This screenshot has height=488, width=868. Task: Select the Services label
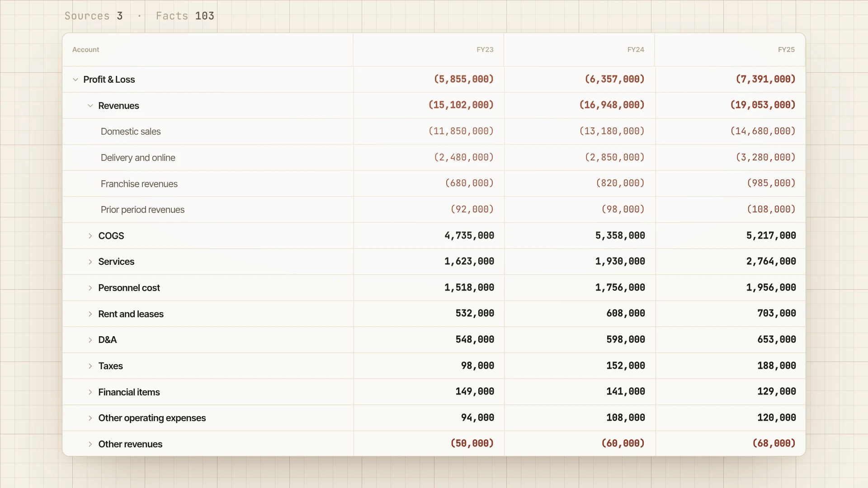(x=116, y=262)
